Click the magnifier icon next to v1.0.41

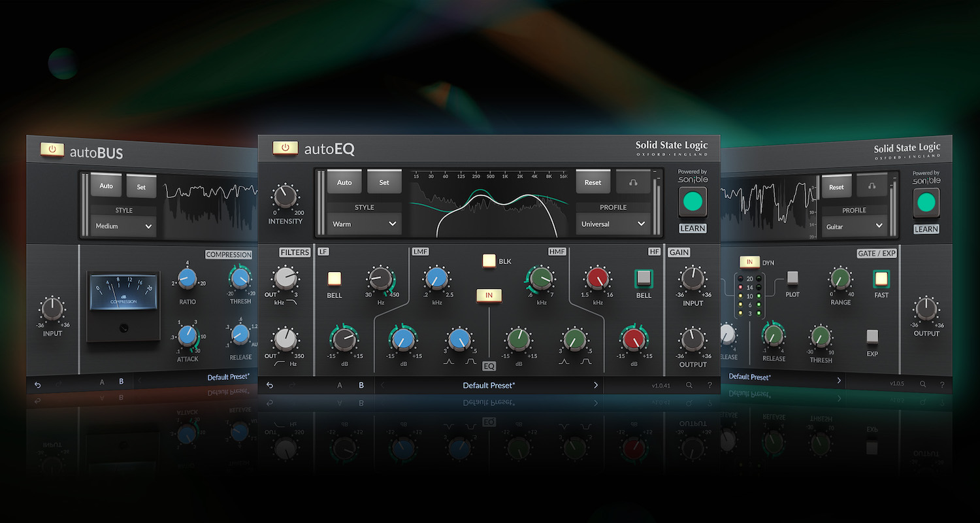pos(689,385)
